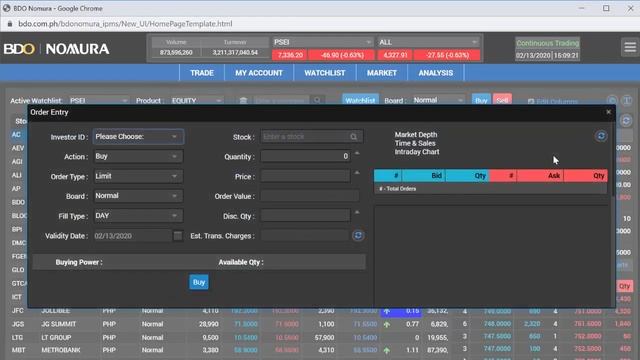640x360 pixels.
Task: Click the stock search magnifier icon
Action: [353, 137]
